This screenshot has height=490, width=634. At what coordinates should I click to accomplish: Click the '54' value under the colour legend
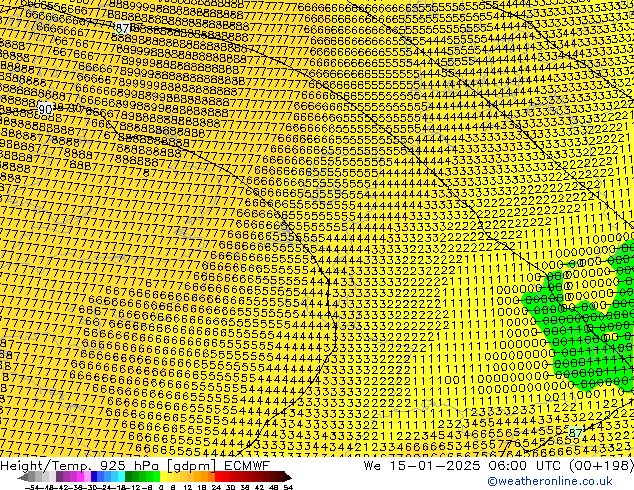pos(287,487)
